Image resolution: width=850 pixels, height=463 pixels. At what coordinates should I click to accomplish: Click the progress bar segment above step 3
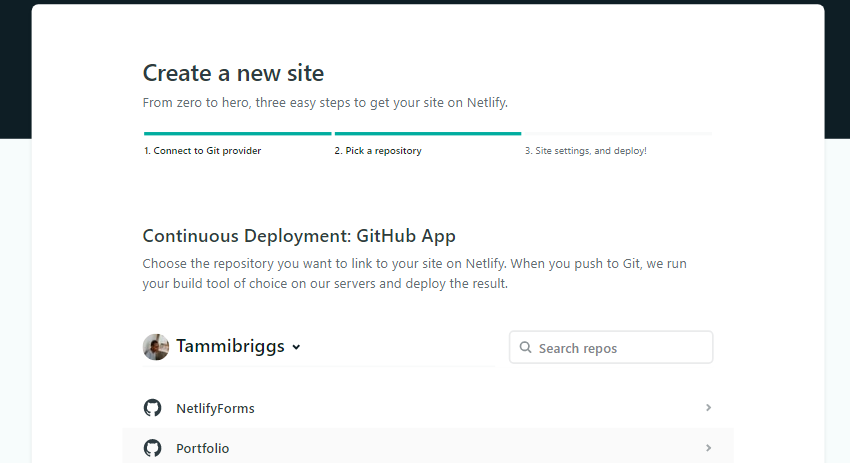[x=618, y=133]
